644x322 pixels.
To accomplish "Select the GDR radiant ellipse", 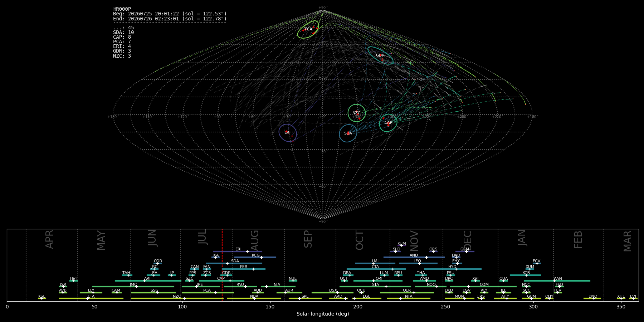I will point(380,55).
